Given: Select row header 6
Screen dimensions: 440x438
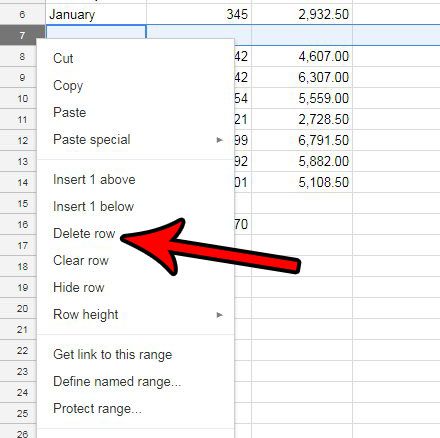Looking at the screenshot, I should (x=22, y=14).
